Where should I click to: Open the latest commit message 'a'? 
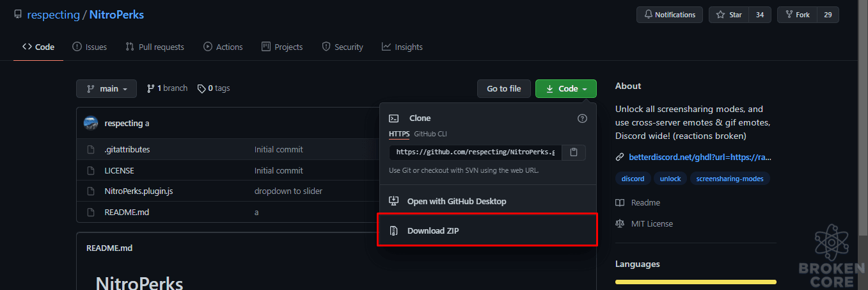click(x=147, y=124)
